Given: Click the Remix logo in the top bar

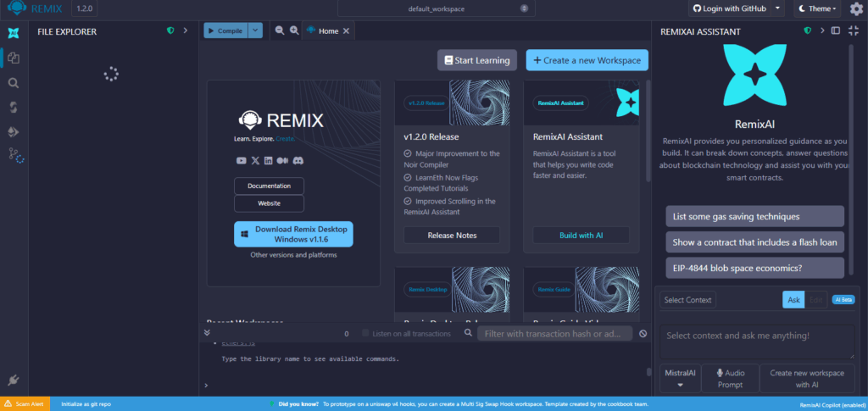Looking at the screenshot, I should point(33,8).
